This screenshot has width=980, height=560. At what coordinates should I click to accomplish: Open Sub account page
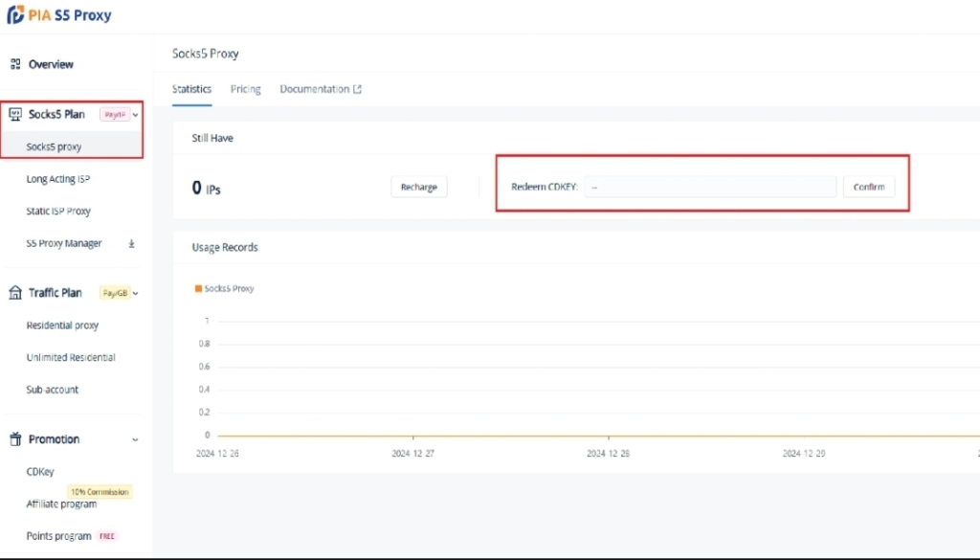[x=53, y=390]
